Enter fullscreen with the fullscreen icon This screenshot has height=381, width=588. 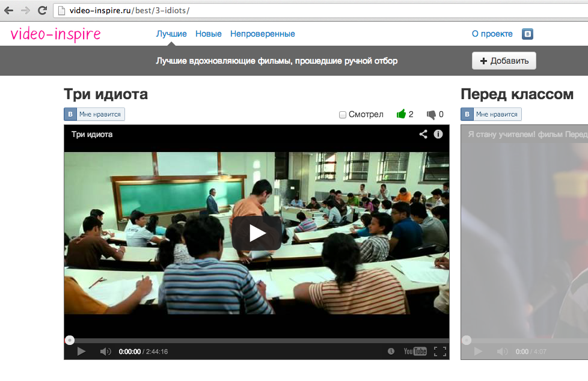(440, 352)
